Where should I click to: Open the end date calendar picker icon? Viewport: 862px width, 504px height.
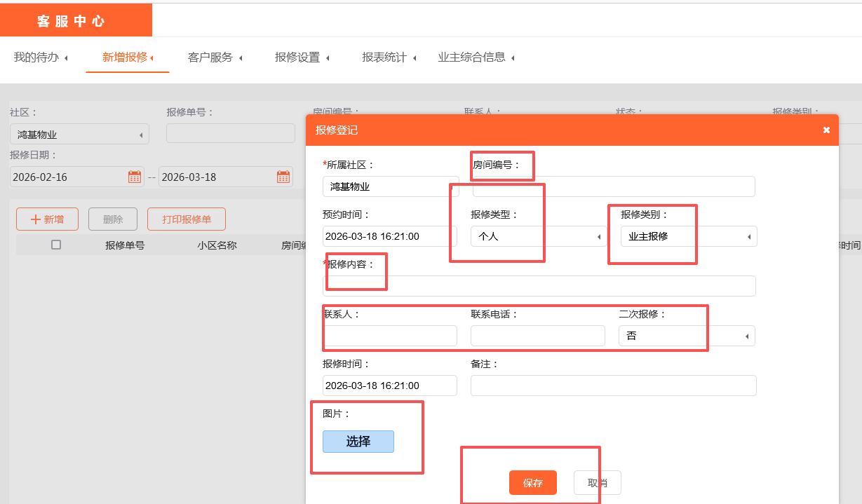pyautogui.click(x=283, y=177)
